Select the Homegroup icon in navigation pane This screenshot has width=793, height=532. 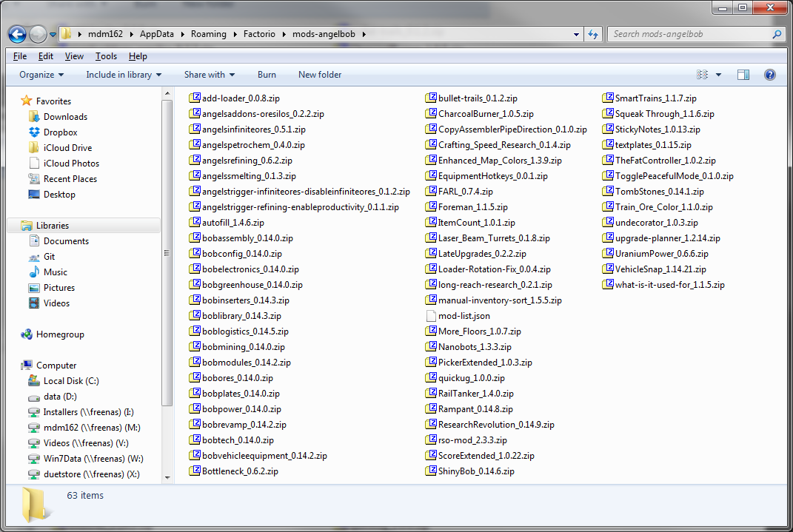click(27, 334)
